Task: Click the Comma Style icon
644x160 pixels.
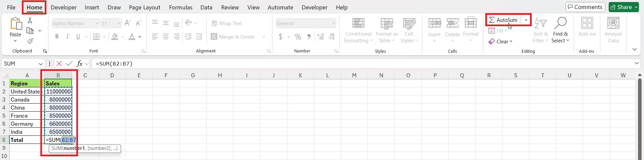Action: pos(309,37)
